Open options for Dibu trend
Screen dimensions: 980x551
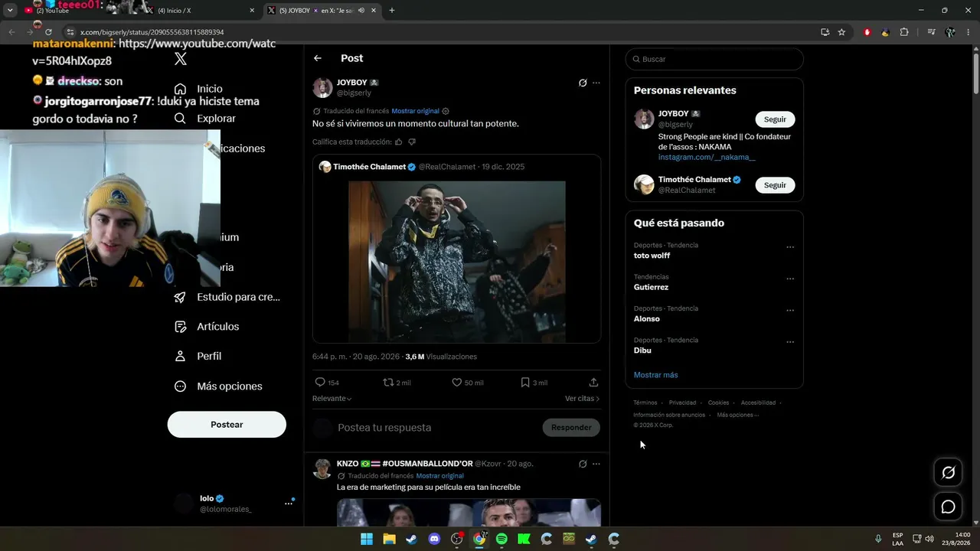point(790,342)
